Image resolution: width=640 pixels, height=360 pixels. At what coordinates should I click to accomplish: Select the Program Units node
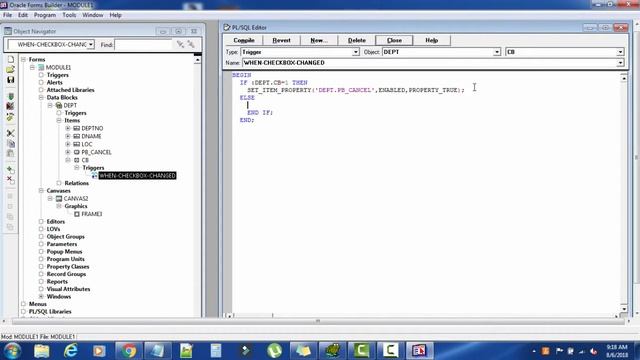pos(65,259)
